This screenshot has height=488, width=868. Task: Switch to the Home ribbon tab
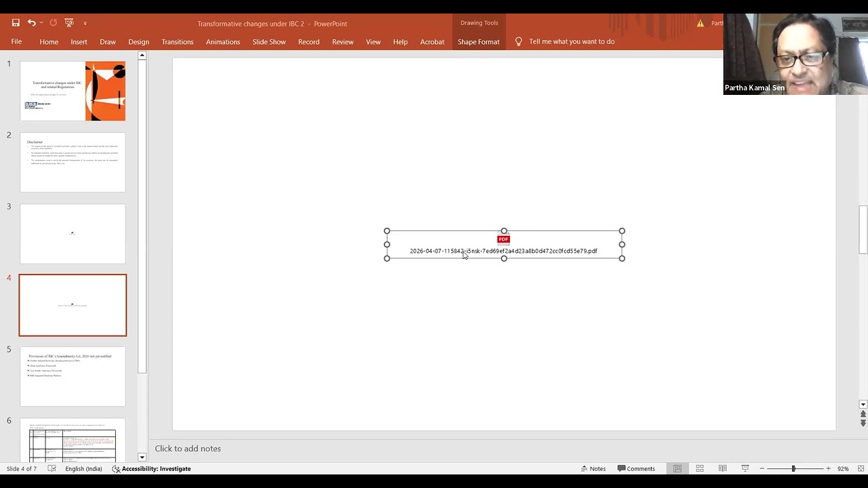pos(49,41)
